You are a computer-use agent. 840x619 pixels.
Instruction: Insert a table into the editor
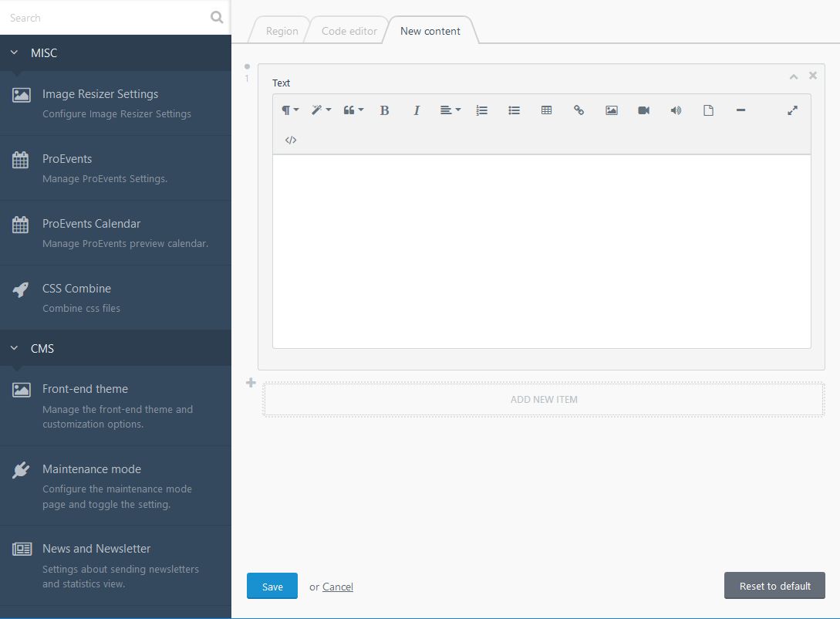coord(546,110)
